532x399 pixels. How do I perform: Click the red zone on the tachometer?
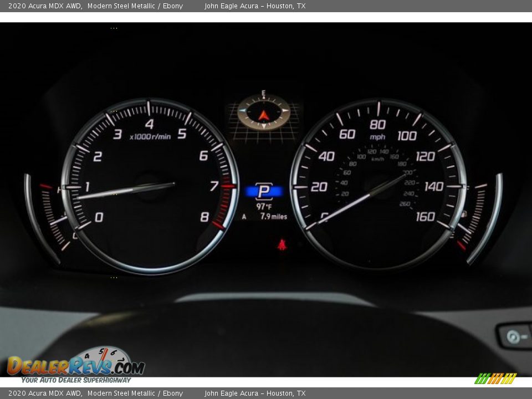(x=225, y=205)
